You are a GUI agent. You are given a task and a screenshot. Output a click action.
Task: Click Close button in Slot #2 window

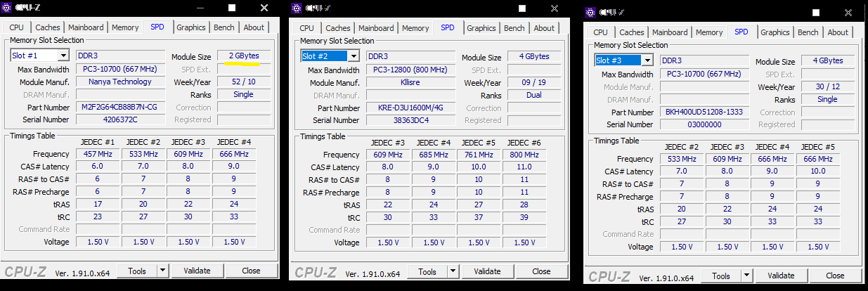coord(541,271)
